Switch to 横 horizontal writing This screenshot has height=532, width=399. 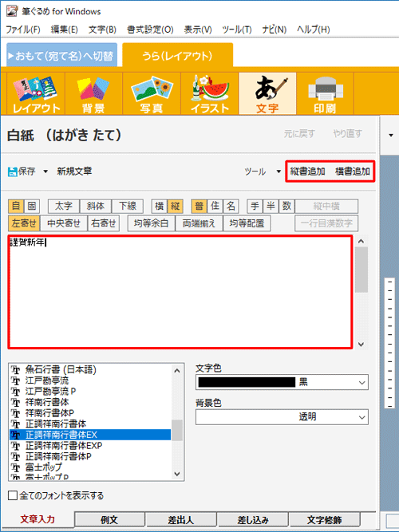(x=160, y=206)
